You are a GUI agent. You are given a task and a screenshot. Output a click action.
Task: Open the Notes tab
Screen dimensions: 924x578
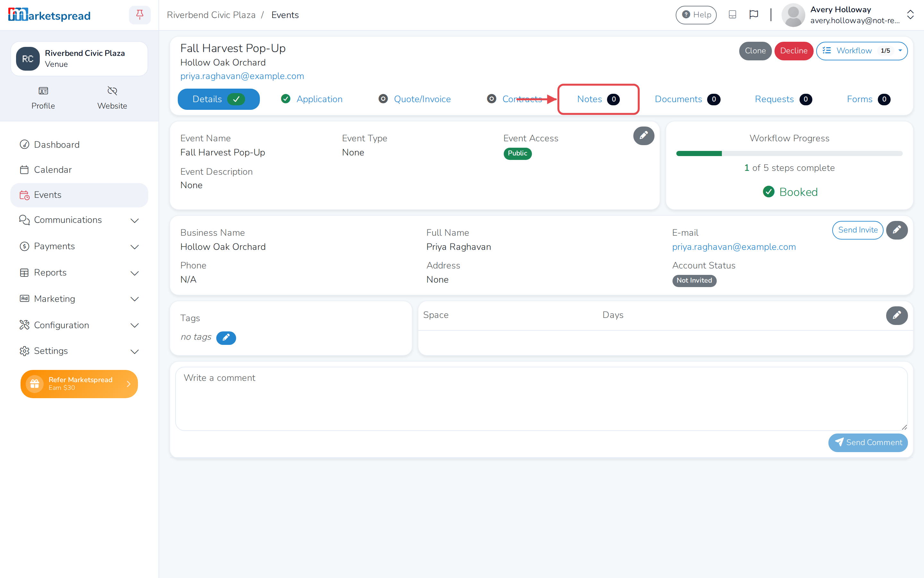[x=598, y=100]
